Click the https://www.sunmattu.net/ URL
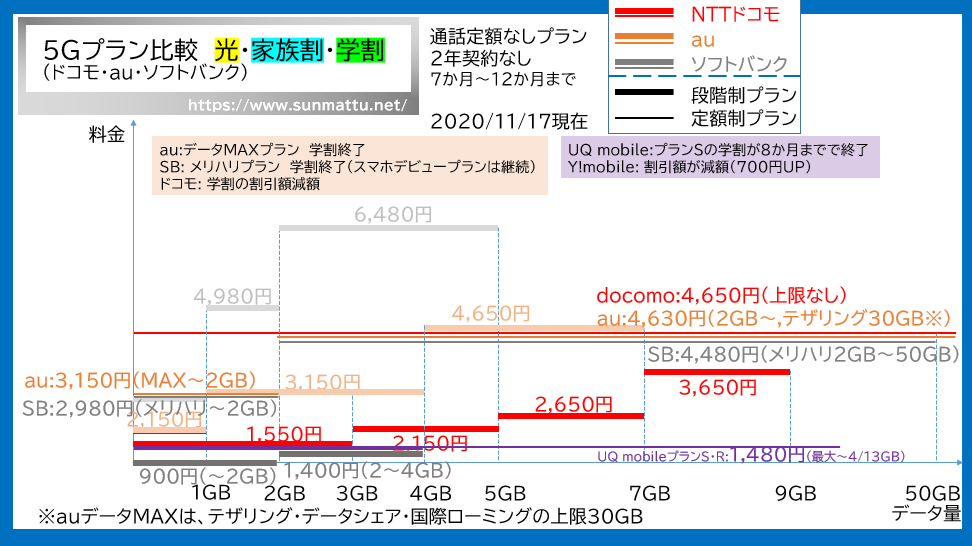The width and height of the screenshot is (972, 546). [297, 105]
